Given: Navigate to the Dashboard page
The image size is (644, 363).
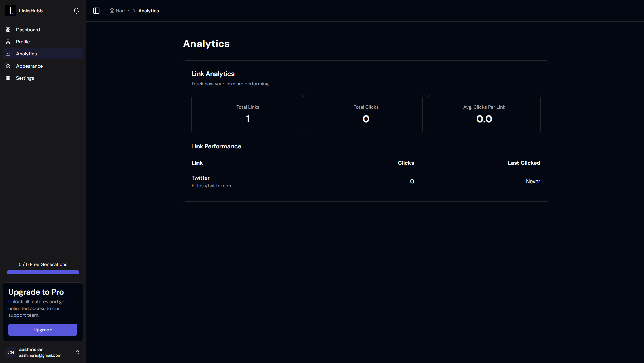Looking at the screenshot, I should point(28,30).
